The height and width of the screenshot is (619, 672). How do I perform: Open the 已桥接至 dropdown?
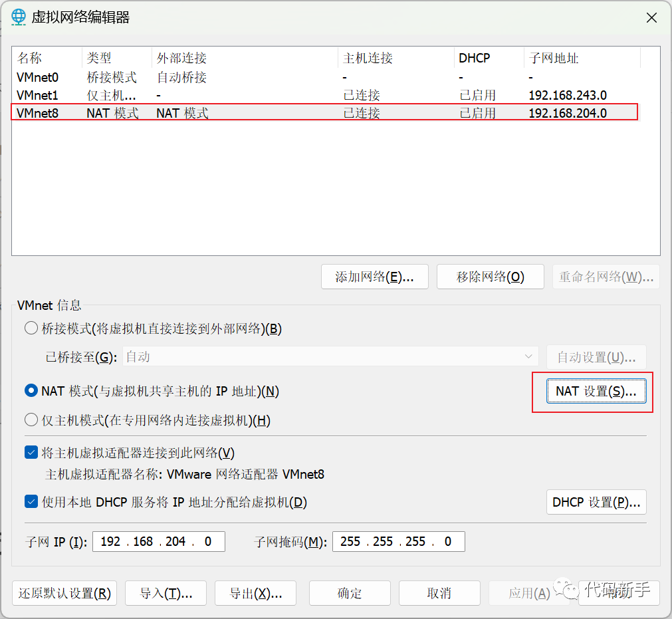(330, 356)
